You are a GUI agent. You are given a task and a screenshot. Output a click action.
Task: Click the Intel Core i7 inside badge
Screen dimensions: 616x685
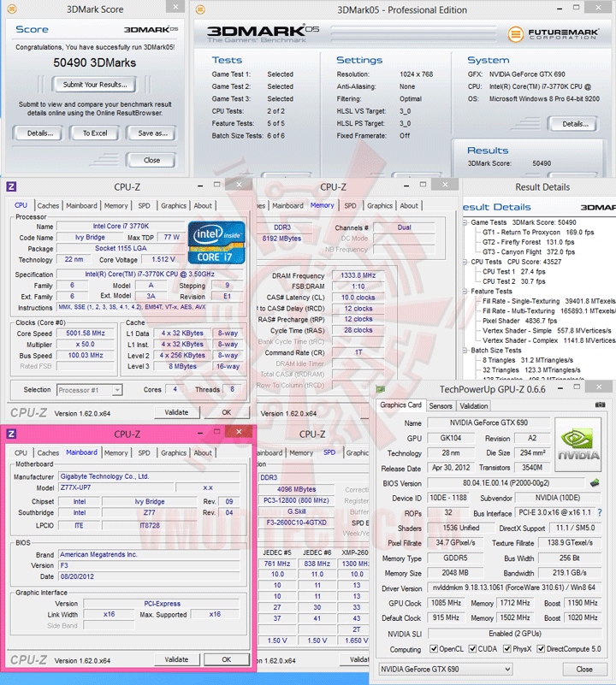[x=216, y=243]
